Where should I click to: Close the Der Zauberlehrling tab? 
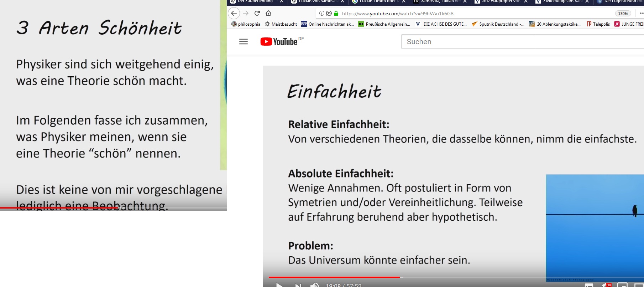click(x=282, y=1)
